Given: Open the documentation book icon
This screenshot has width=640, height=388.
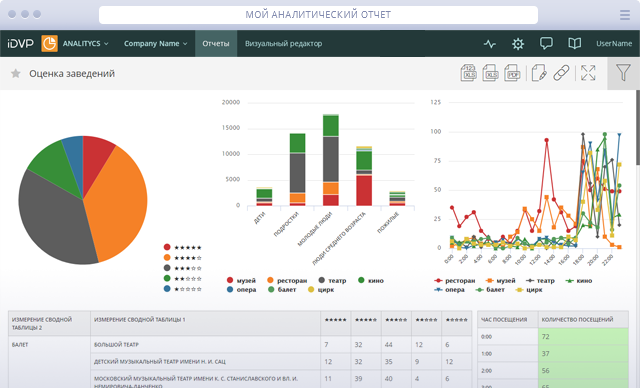Looking at the screenshot, I should pos(575,43).
